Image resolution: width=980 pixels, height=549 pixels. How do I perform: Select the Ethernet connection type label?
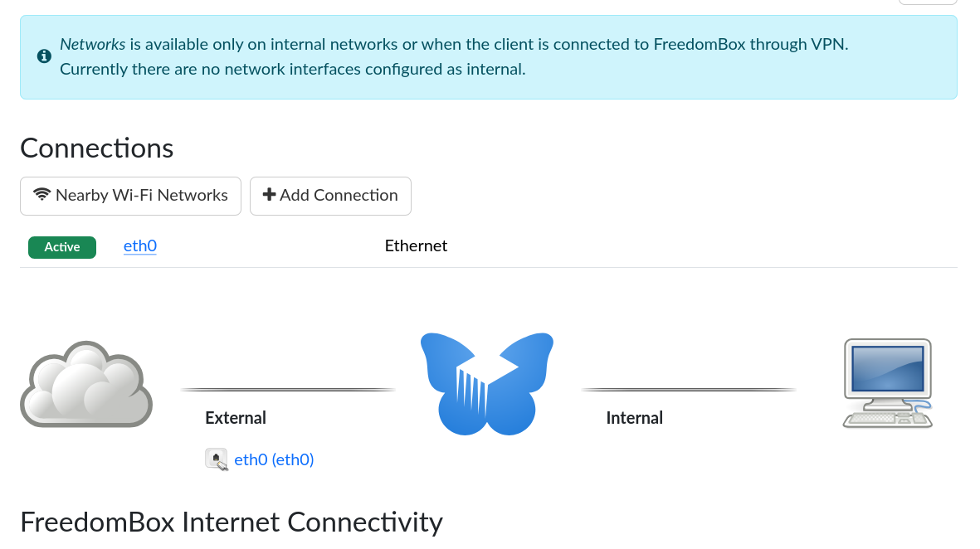pos(416,246)
